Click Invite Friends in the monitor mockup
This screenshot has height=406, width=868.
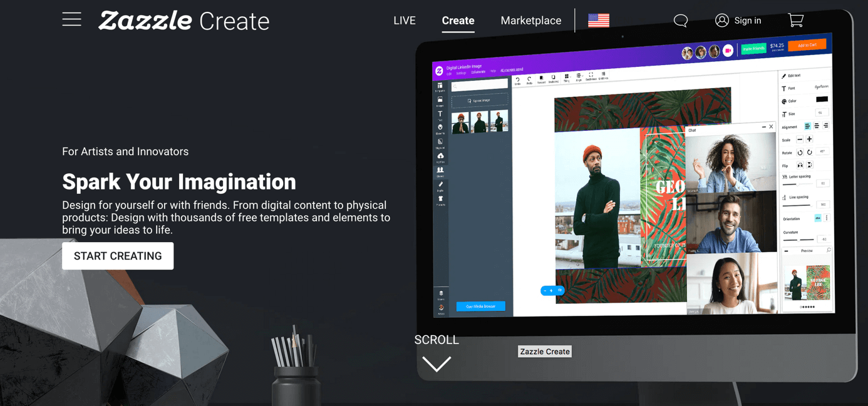(x=754, y=48)
